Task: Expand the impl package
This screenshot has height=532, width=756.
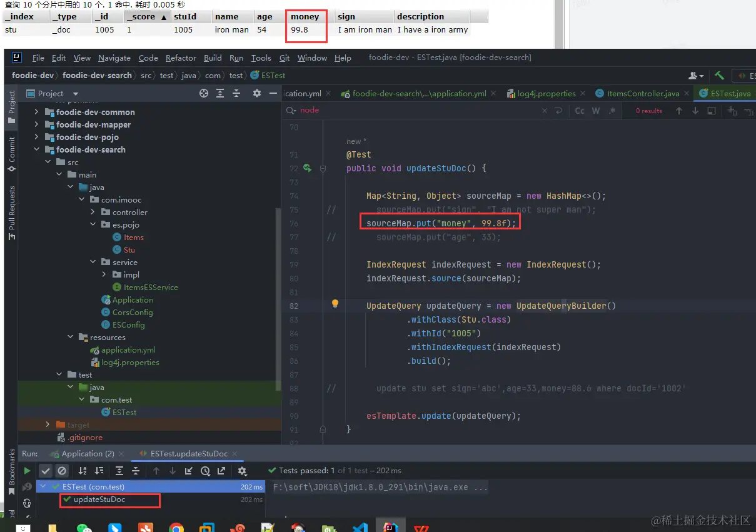Action: click(104, 274)
